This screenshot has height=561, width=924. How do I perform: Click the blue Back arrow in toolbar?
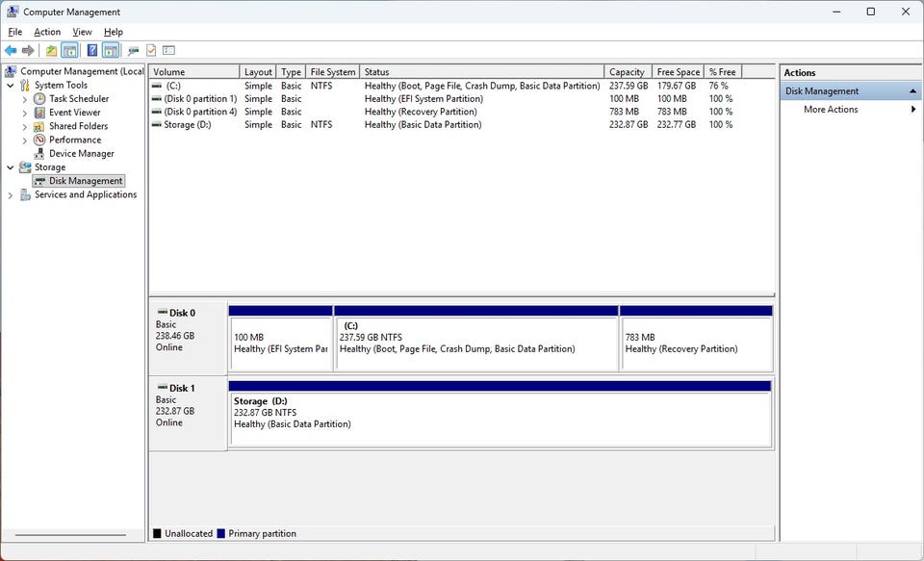tap(11, 50)
